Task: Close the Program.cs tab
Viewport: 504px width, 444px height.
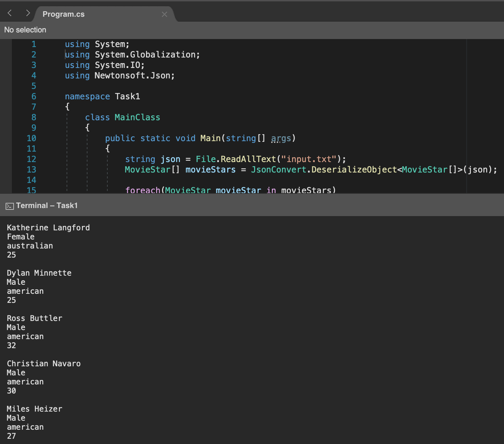Action: click(x=165, y=14)
